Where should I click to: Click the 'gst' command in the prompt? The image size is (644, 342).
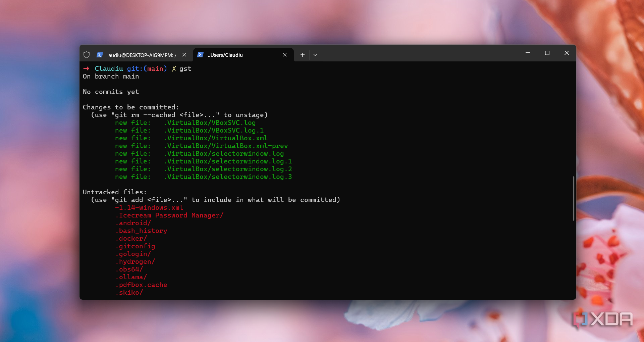(185, 69)
